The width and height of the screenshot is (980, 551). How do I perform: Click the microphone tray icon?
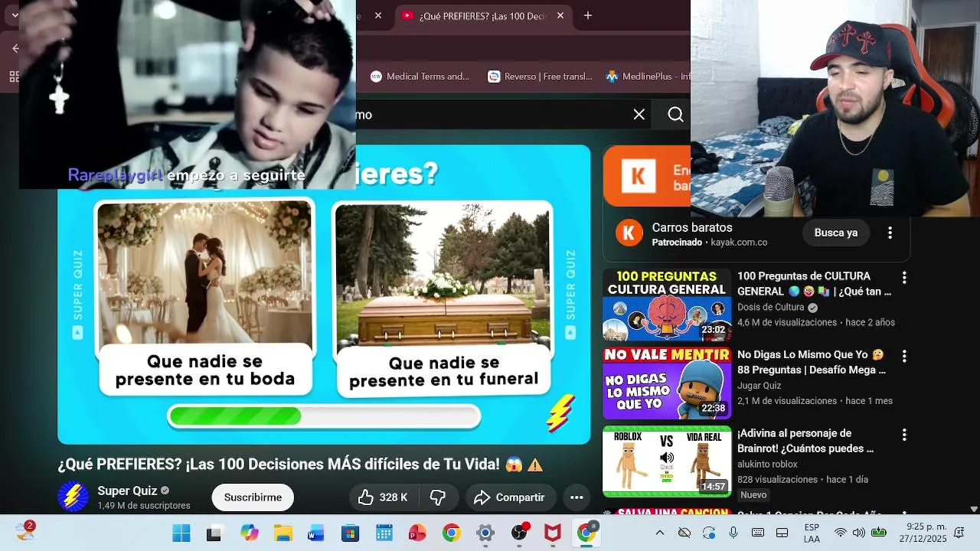point(733,533)
